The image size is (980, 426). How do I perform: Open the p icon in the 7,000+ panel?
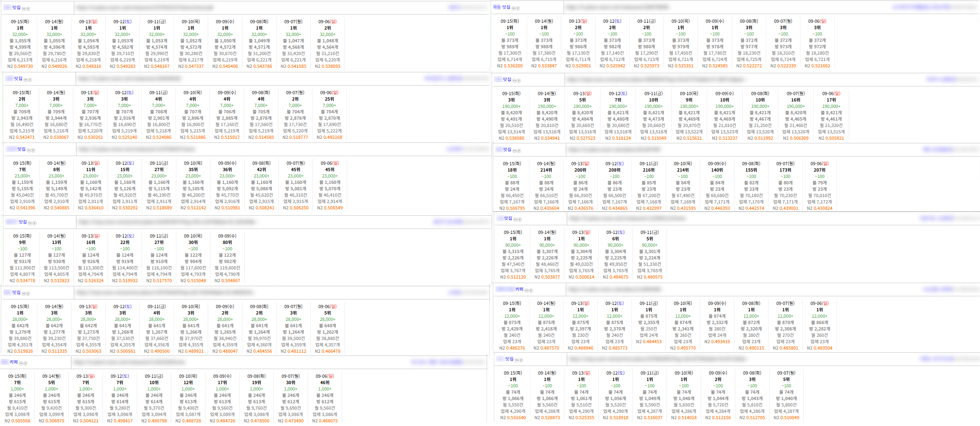point(30,80)
